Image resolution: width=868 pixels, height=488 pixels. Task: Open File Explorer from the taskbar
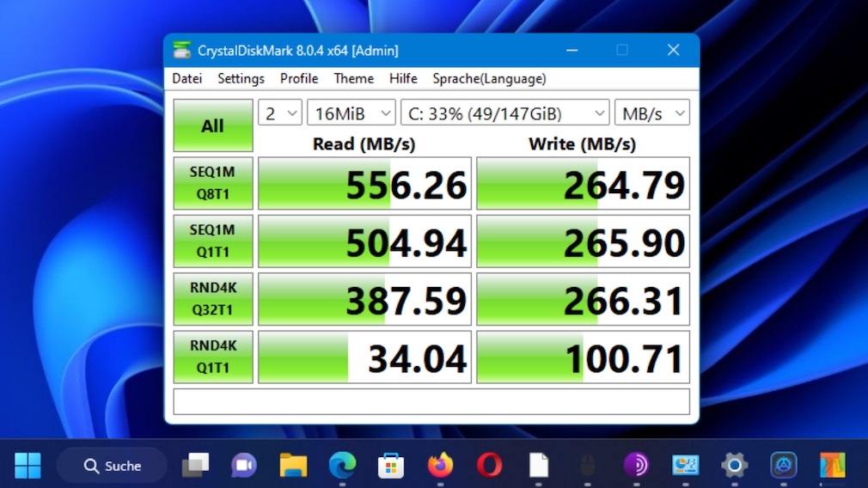(x=293, y=465)
